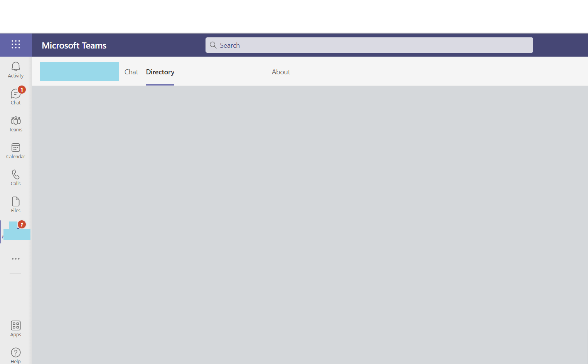
Task: Open the Files icon in sidebar
Action: coord(15,204)
